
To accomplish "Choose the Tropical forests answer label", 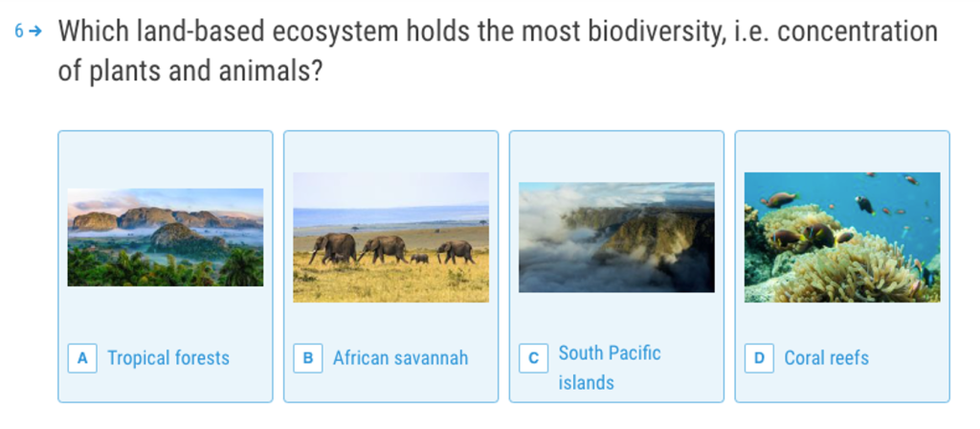I will (168, 358).
